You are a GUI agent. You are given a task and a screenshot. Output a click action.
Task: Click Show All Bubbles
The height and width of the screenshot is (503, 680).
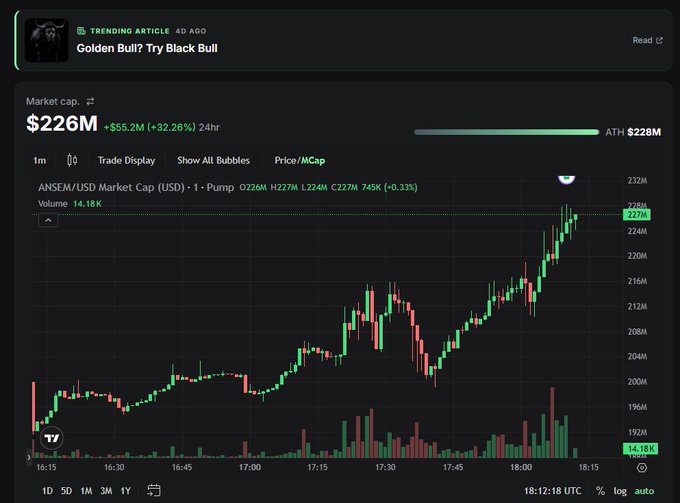pyautogui.click(x=213, y=160)
